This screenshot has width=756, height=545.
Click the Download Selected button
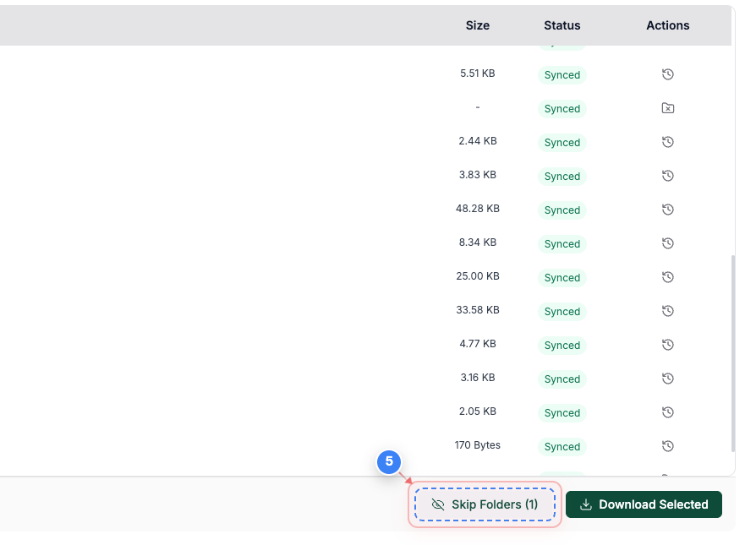tap(644, 504)
